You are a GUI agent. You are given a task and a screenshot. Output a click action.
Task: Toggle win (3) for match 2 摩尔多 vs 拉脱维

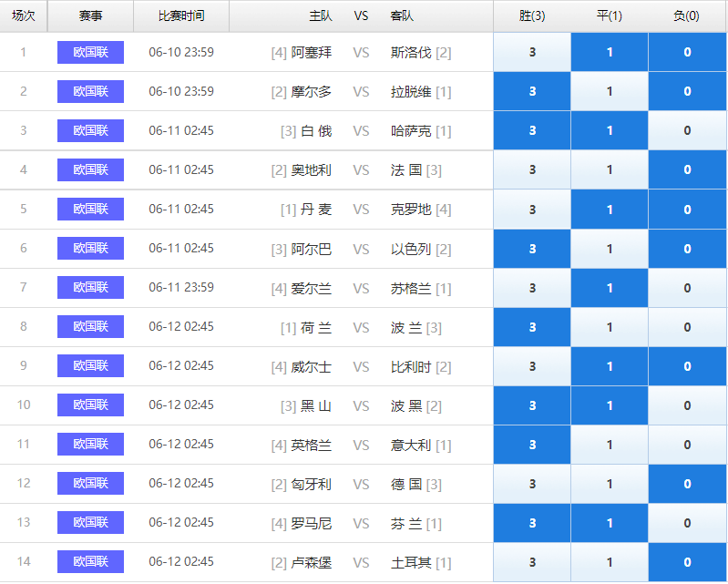(532, 91)
